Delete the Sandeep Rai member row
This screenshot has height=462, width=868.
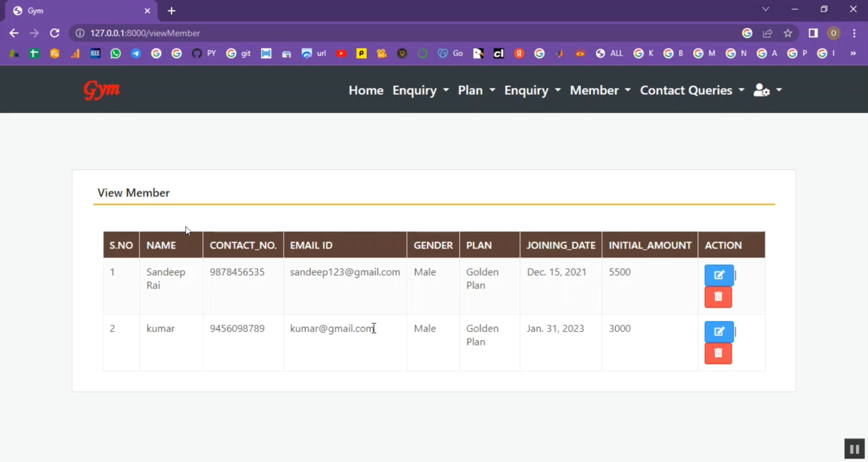click(x=718, y=297)
